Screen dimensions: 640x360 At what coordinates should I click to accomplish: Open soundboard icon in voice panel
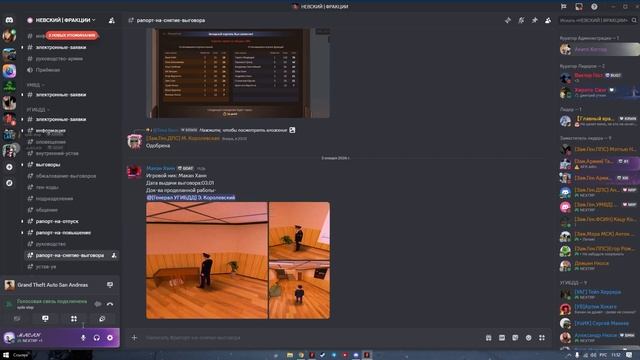click(x=102, y=319)
